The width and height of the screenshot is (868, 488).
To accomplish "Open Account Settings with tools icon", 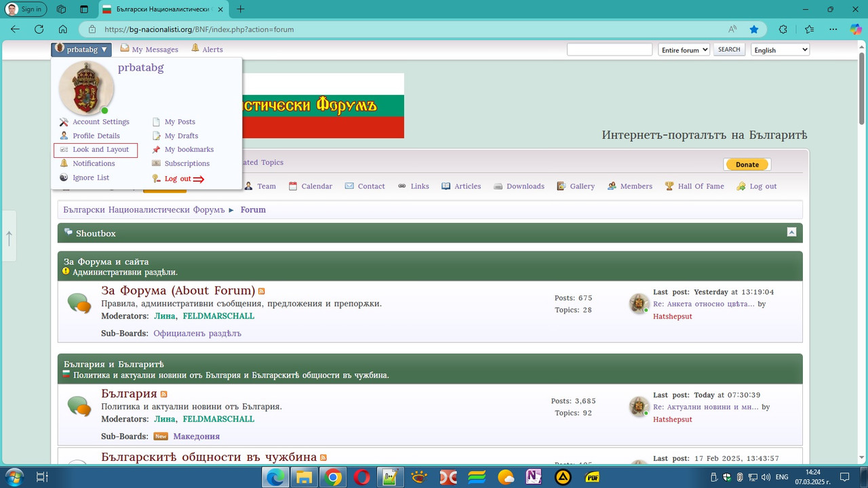I will [94, 122].
